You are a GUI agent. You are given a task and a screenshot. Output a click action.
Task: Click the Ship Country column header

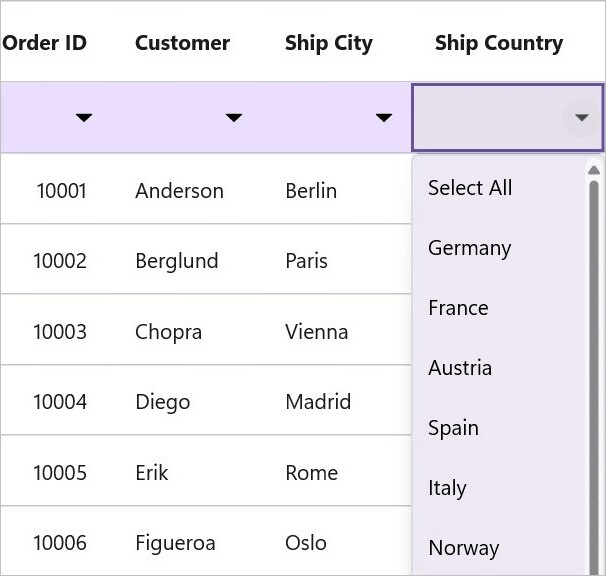tap(499, 43)
